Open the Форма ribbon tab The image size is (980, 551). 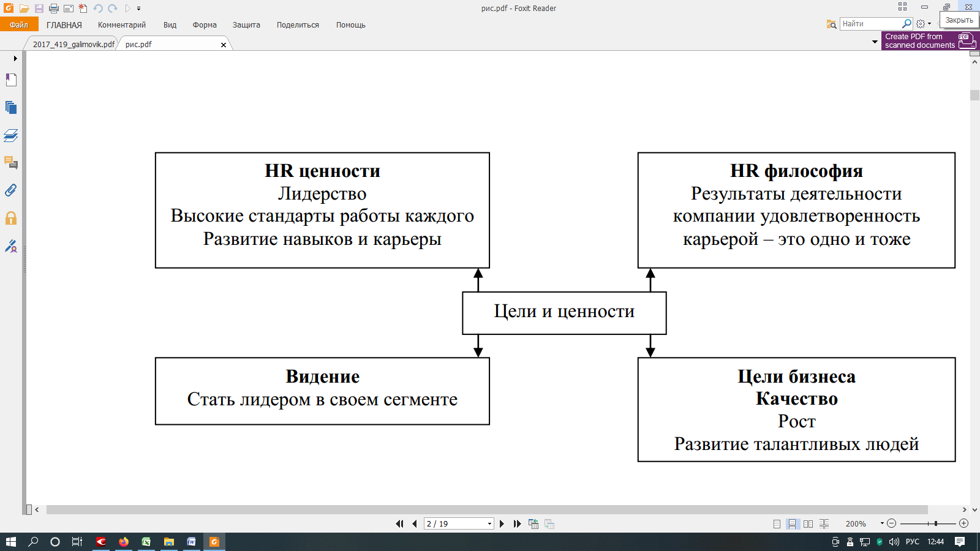(205, 25)
